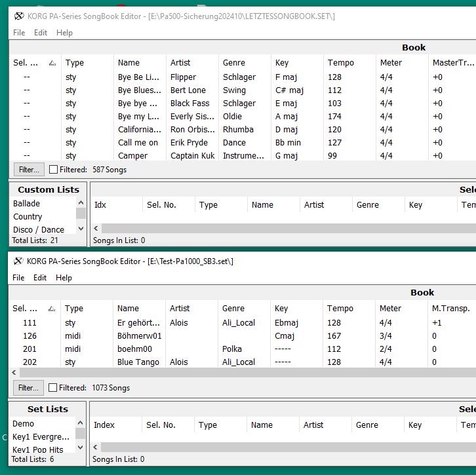Select song row Call me on
The width and height of the screenshot is (476, 475).
click(x=243, y=142)
